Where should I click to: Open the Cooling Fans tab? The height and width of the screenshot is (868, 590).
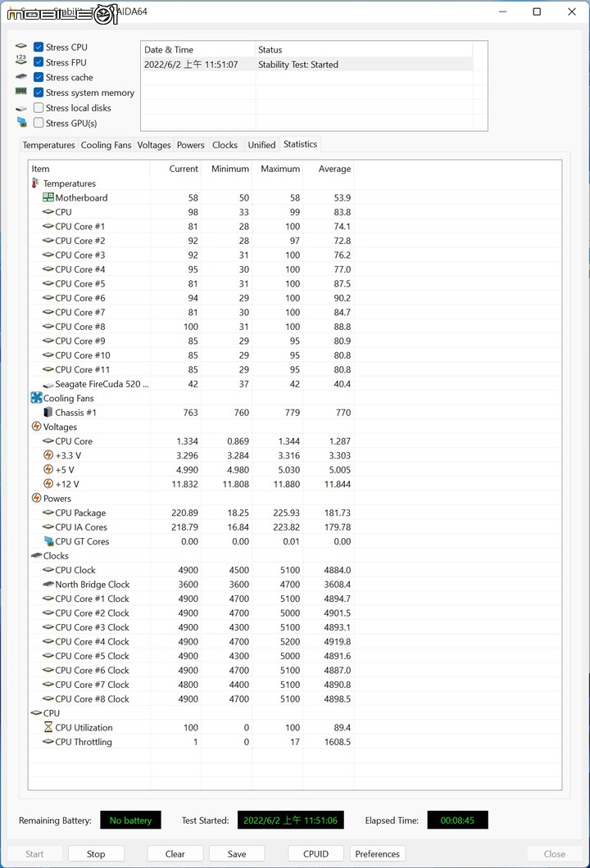106,145
